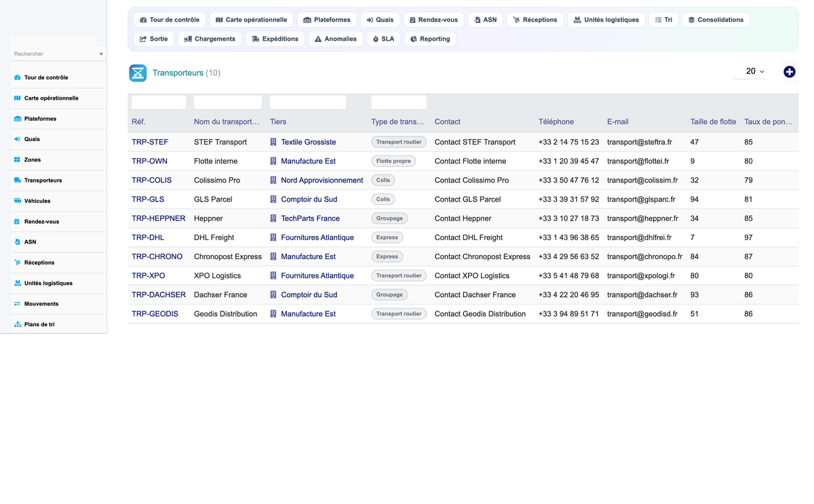This screenshot has width=814, height=504.
Task: Click the Transporteurs sidebar truck icon
Action: click(x=18, y=180)
